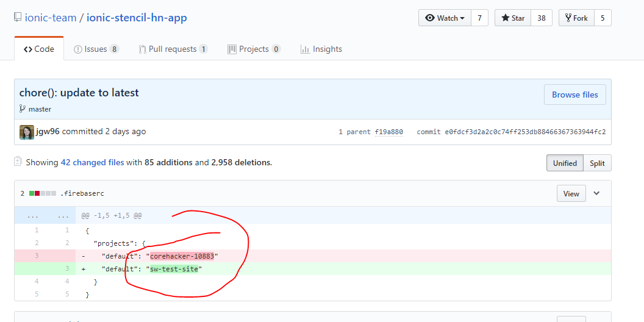
Task: Open the 42 changed files link
Action: point(93,162)
